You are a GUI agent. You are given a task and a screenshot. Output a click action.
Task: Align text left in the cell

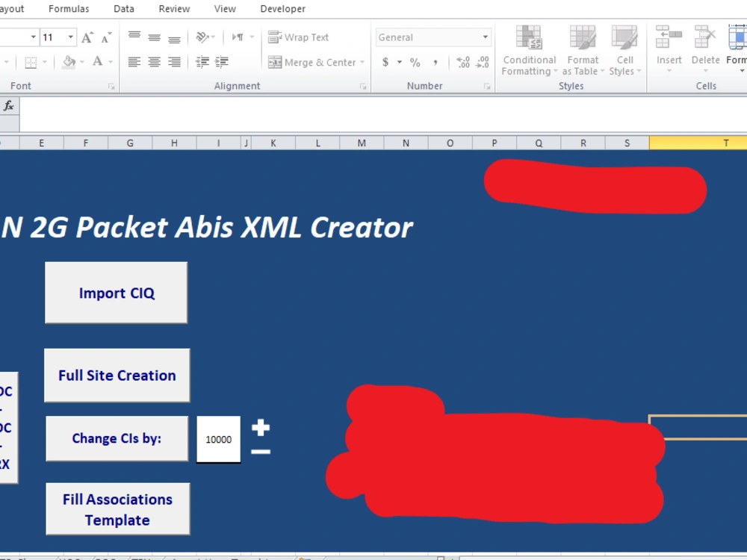(134, 62)
